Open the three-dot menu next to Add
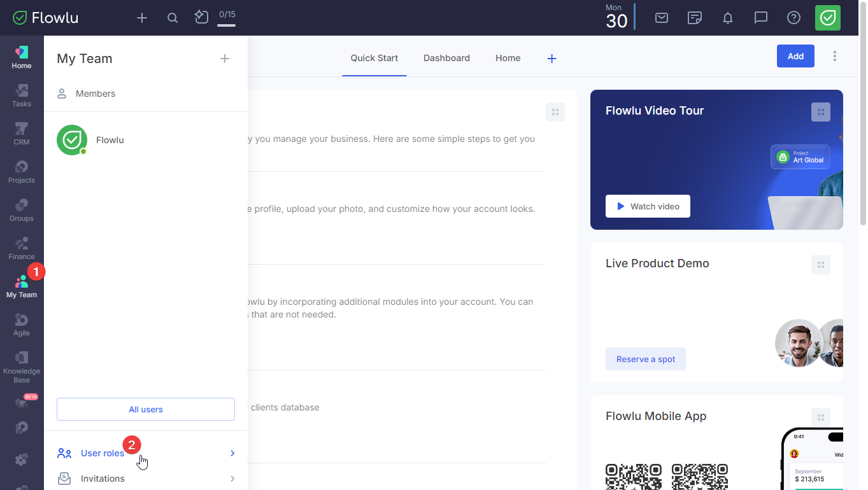The image size is (868, 490). [x=835, y=56]
